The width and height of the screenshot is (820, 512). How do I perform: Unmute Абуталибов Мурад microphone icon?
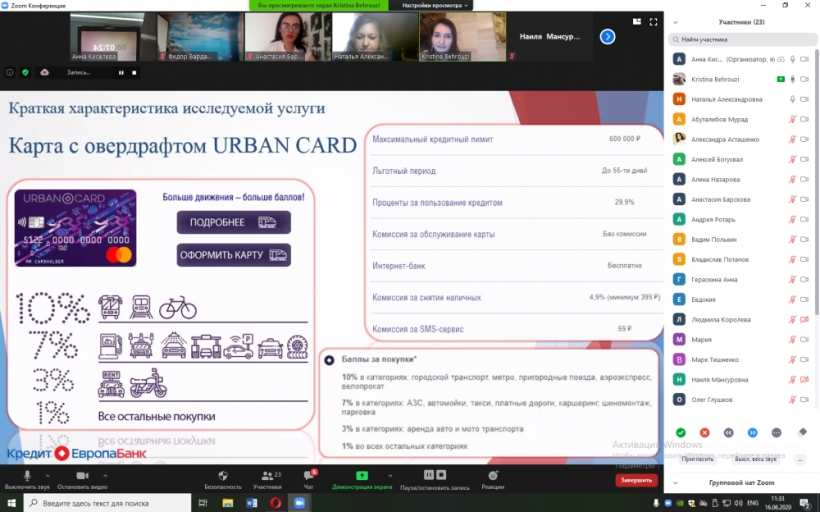point(792,119)
